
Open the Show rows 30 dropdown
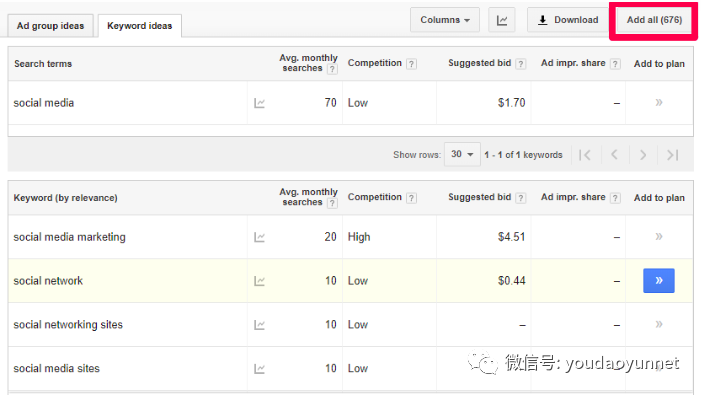pyautogui.click(x=462, y=154)
